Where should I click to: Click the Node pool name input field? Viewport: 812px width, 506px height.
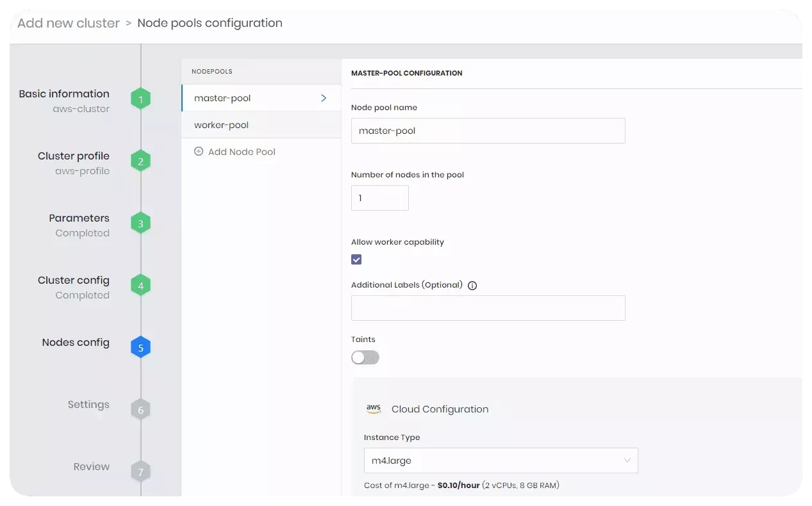click(x=488, y=131)
